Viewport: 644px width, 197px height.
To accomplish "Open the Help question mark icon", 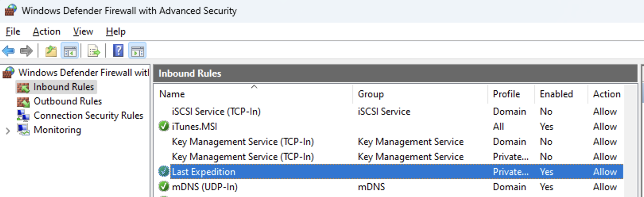I will pos(118,51).
